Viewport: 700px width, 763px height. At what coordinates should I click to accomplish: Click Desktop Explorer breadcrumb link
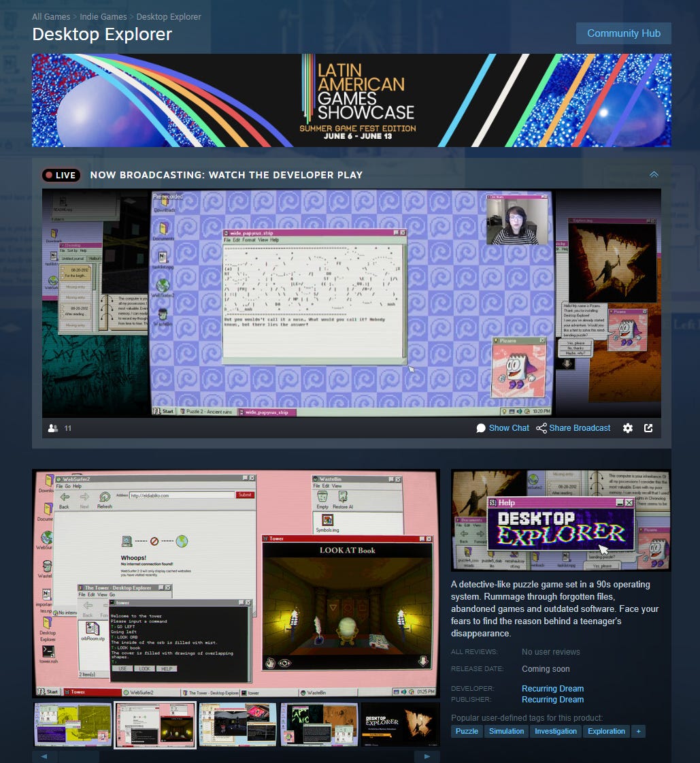(169, 16)
